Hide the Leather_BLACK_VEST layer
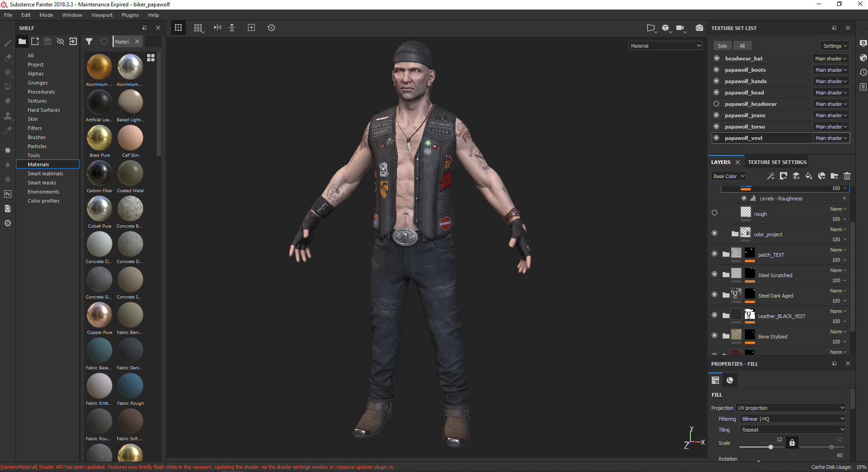This screenshot has height=472, width=868. [x=714, y=315]
